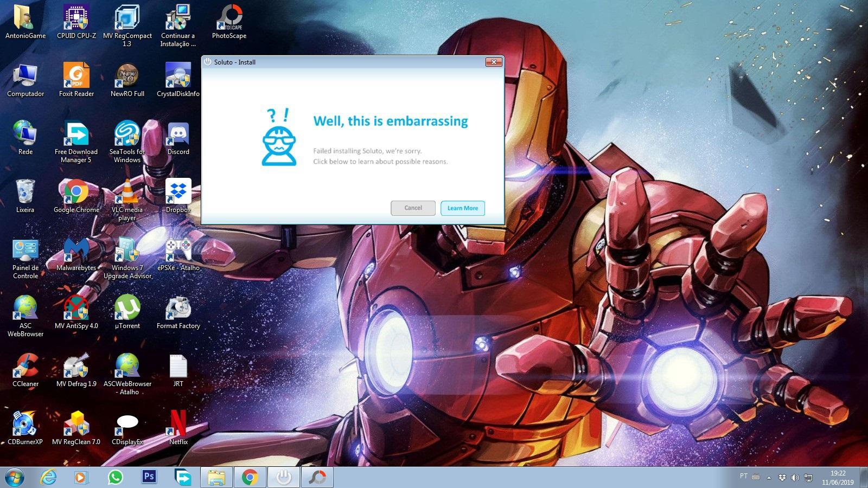
Task: Select Painel de Controle icon
Action: tap(25, 258)
